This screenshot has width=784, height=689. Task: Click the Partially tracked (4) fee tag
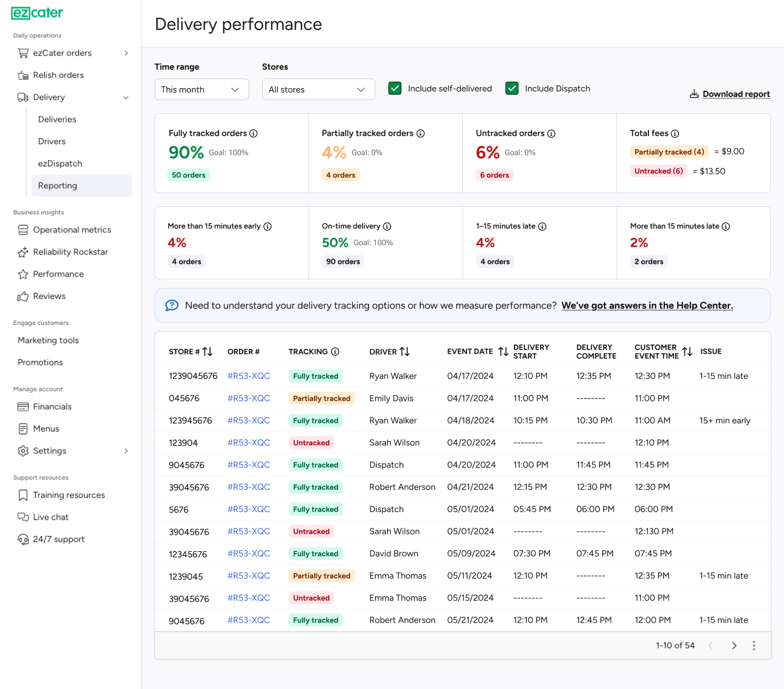click(x=669, y=152)
